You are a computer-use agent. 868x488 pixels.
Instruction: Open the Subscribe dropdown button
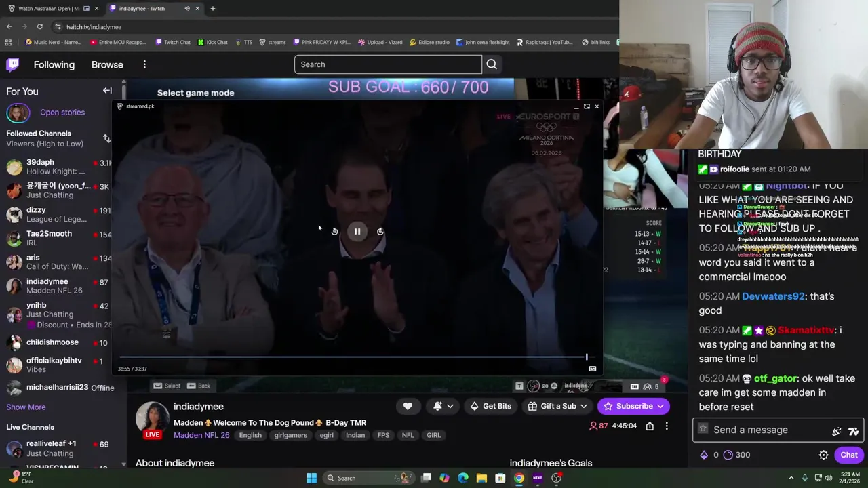(634, 406)
